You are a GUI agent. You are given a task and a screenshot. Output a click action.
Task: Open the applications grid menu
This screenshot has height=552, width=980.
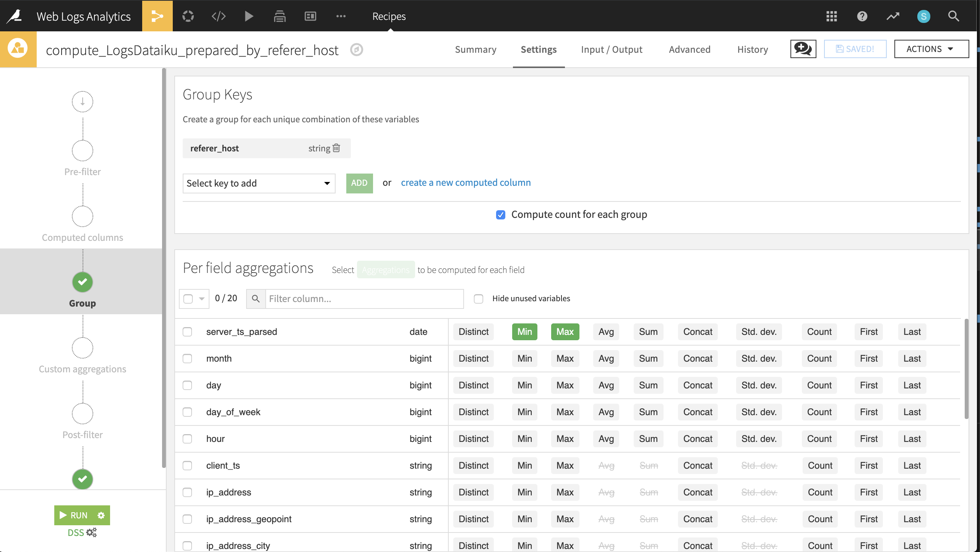coord(831,16)
